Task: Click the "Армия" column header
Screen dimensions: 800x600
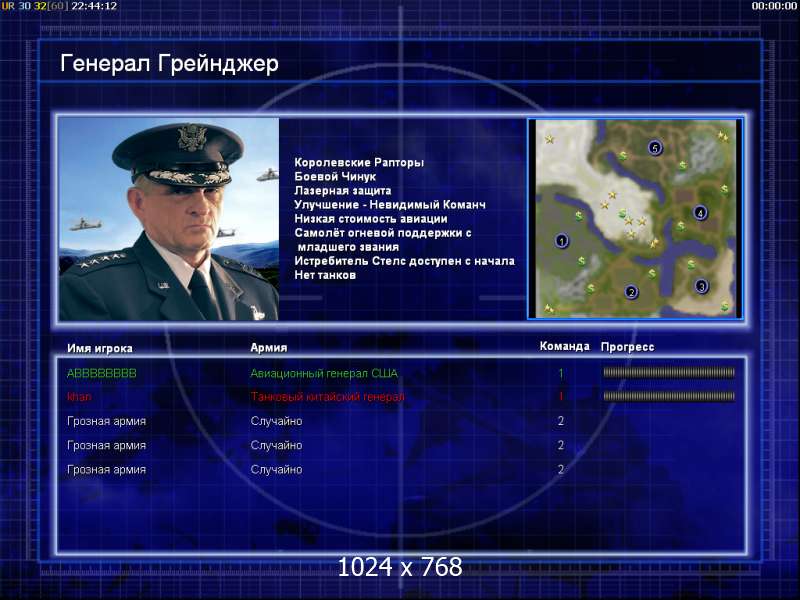Action: [269, 347]
